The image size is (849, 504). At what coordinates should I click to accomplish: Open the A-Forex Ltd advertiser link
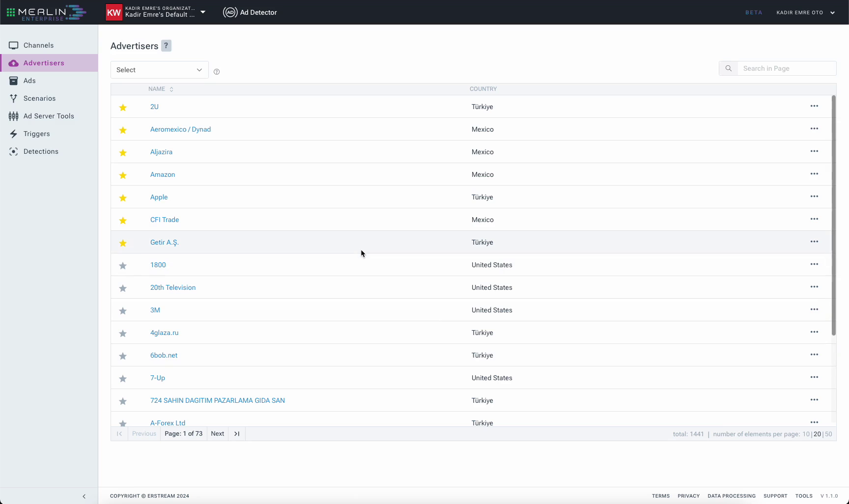coord(168,423)
